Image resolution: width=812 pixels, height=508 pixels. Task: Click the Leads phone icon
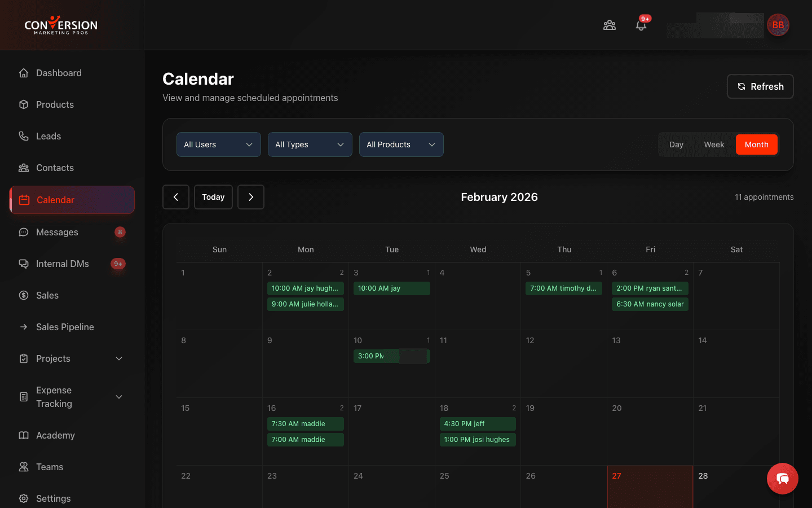click(x=23, y=136)
